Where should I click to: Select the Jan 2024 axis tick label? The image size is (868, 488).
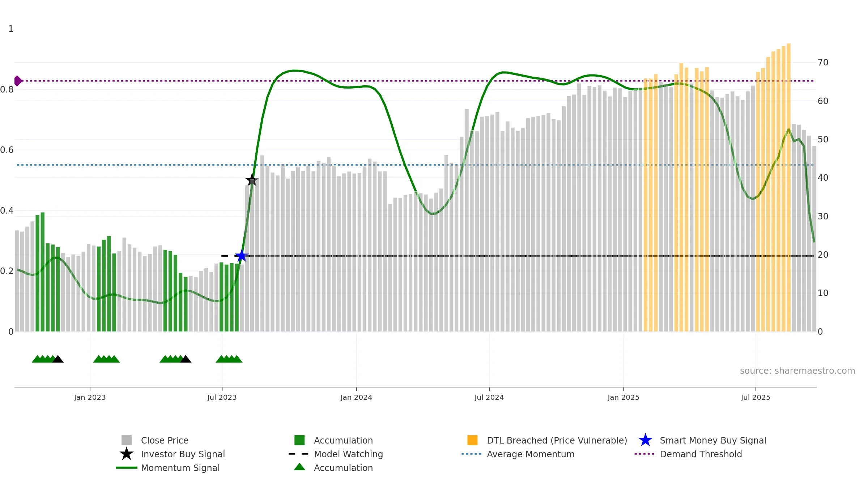coord(356,398)
